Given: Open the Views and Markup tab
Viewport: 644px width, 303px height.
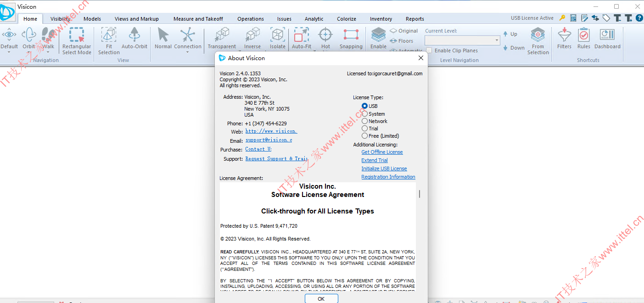Looking at the screenshot, I should pos(137,19).
